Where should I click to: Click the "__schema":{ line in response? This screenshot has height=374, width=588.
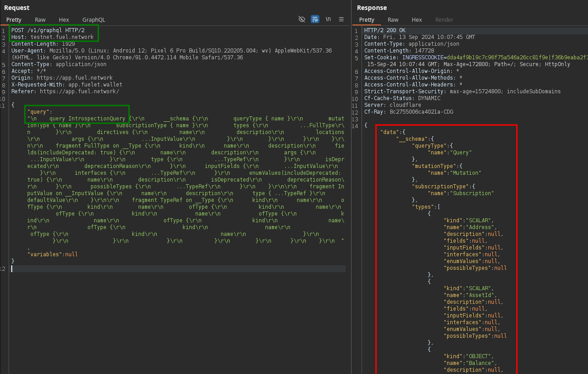coord(415,139)
